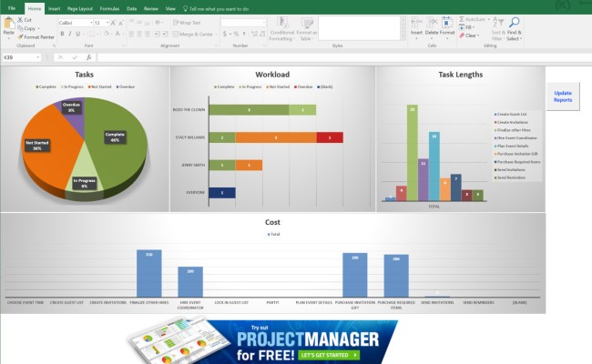Image resolution: width=592 pixels, height=364 pixels.
Task: Increase font size with the large A
Action: [x=113, y=23]
